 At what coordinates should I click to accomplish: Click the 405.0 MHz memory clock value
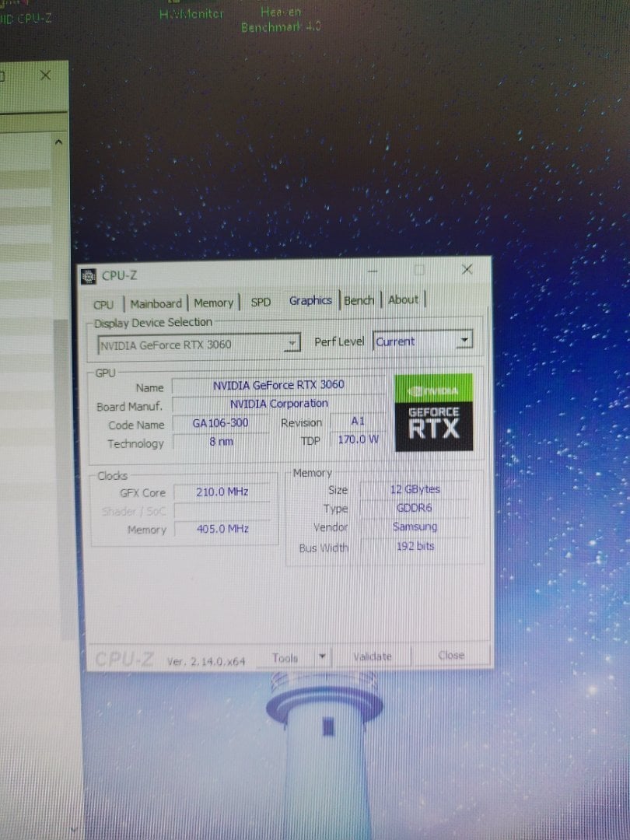[222, 529]
